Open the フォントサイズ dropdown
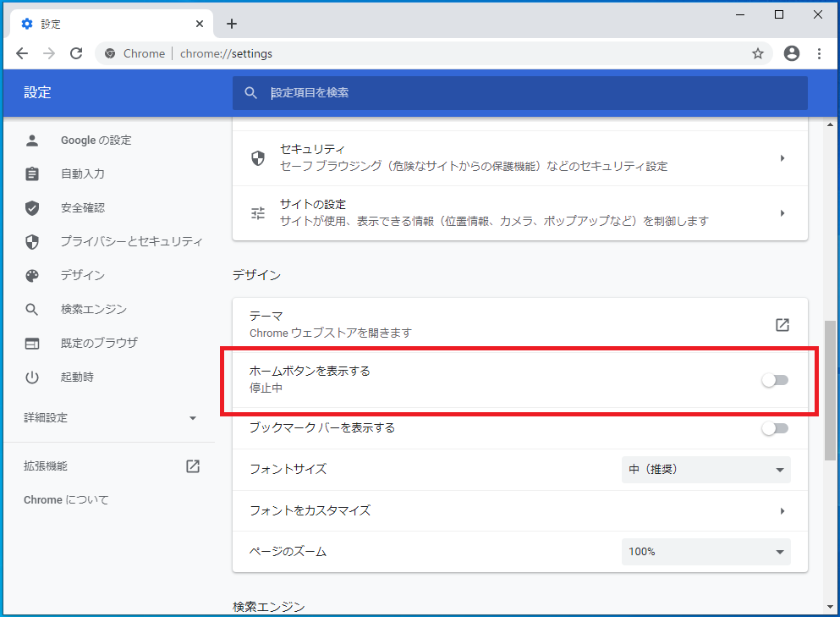Viewport: 840px width, 617px height. (705, 470)
